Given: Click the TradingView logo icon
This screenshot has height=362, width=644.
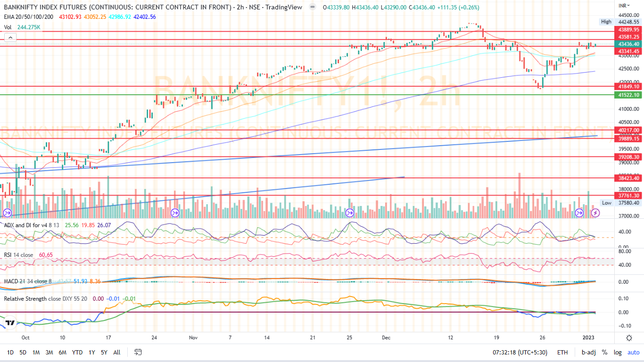Looking at the screenshot, I should pos(9,323).
